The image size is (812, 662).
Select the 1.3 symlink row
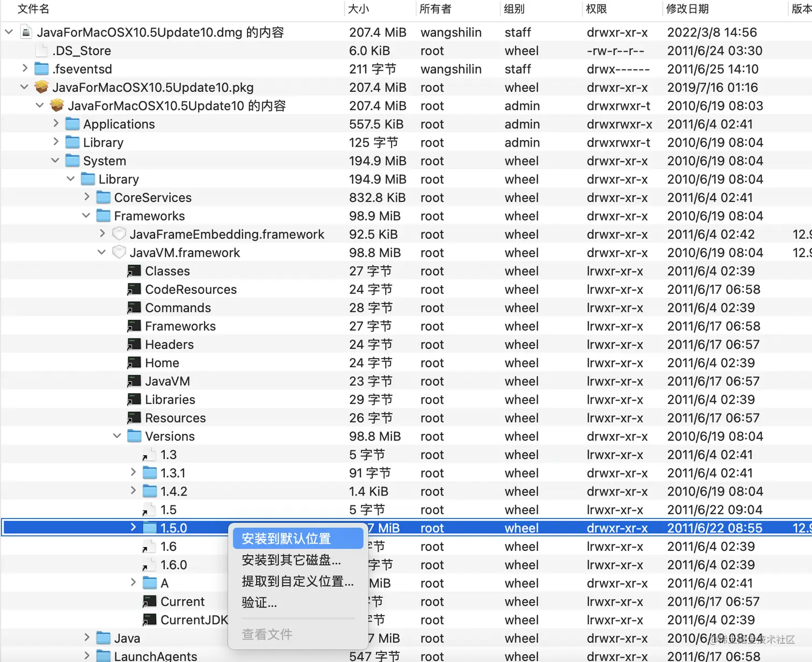(406, 455)
